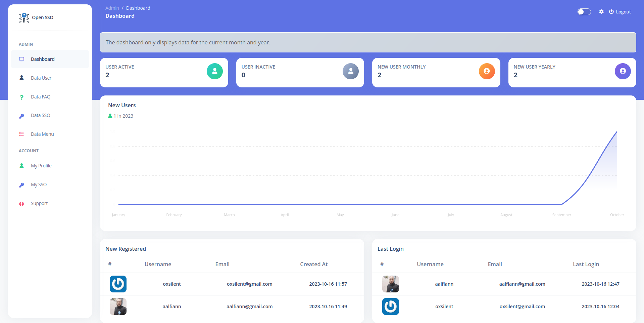Open the settings gear icon in top bar
Viewport: 644px width, 323px height.
[601, 11]
